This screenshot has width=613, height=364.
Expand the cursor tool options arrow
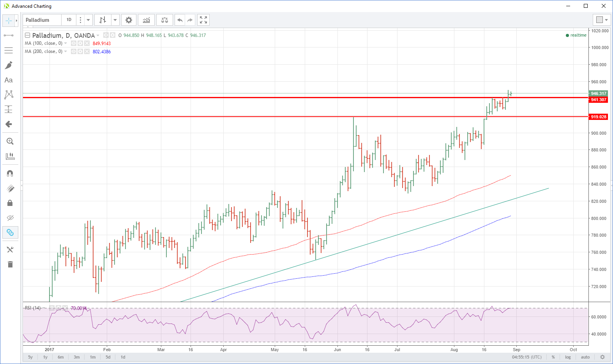point(16,20)
